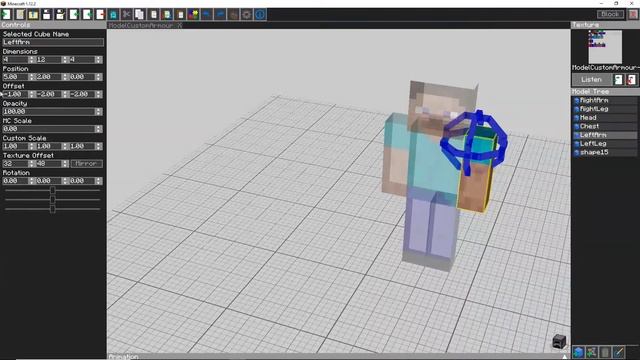Screen dimensions: 640x360
Task: Toggle the Mirror texture button
Action: click(87, 164)
